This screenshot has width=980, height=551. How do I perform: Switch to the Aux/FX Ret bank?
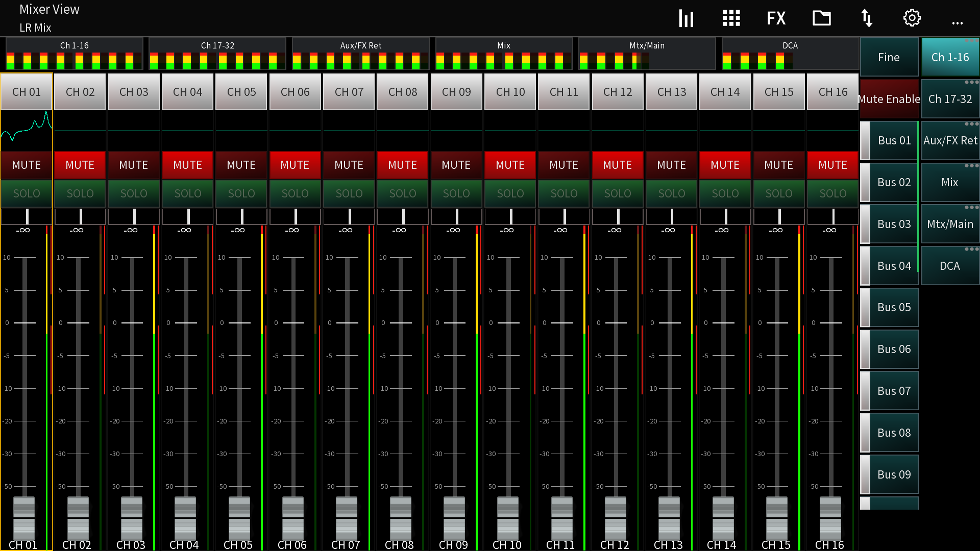[x=950, y=140]
